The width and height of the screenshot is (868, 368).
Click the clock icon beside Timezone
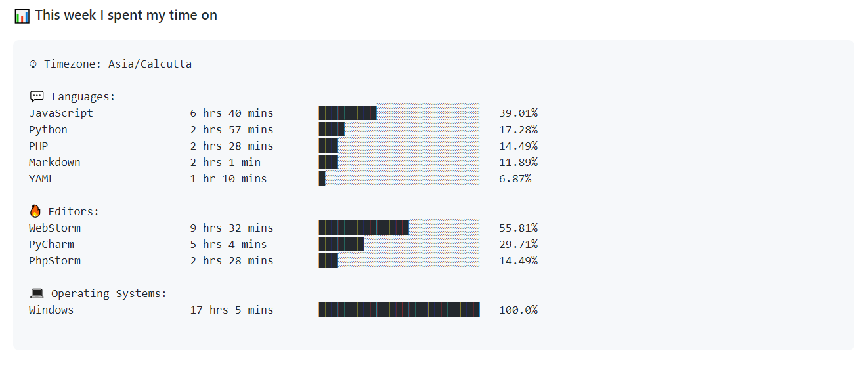click(x=33, y=64)
